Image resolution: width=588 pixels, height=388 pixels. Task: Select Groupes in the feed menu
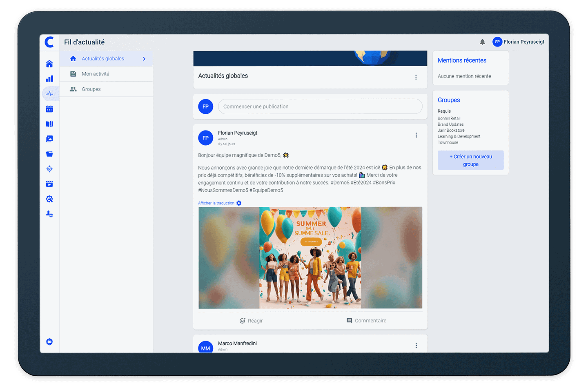pos(91,89)
